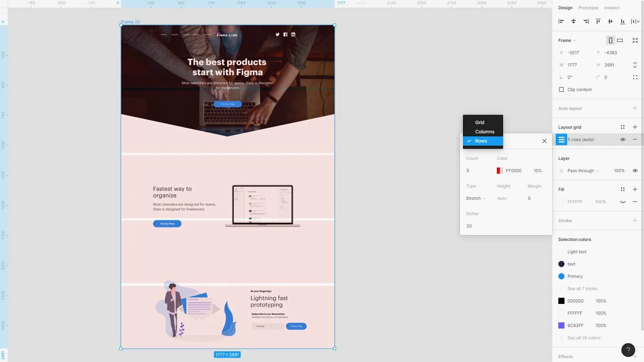Image resolution: width=644 pixels, height=362 pixels.
Task: Open the Pass through blend mode dropdown
Action: tap(583, 171)
